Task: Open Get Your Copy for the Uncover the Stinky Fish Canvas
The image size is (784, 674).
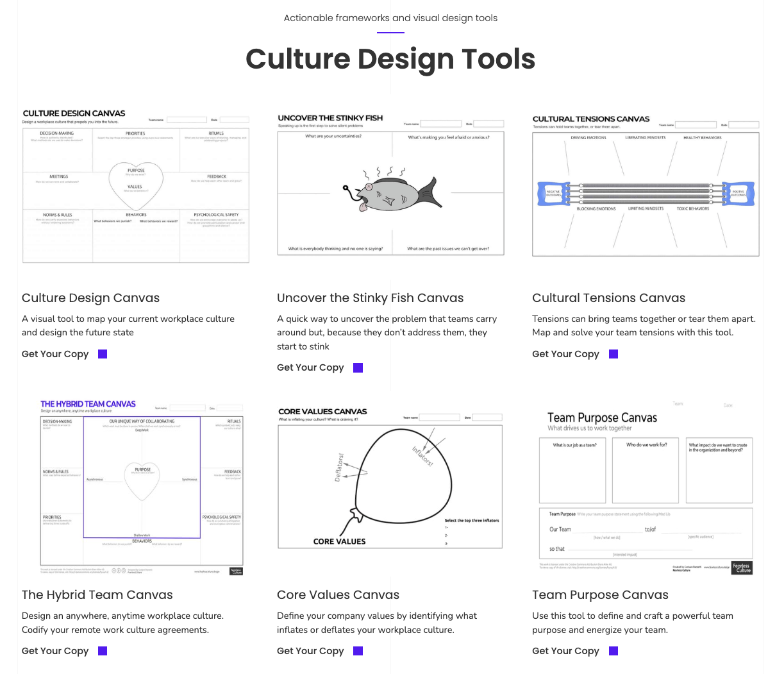Action: pos(310,367)
